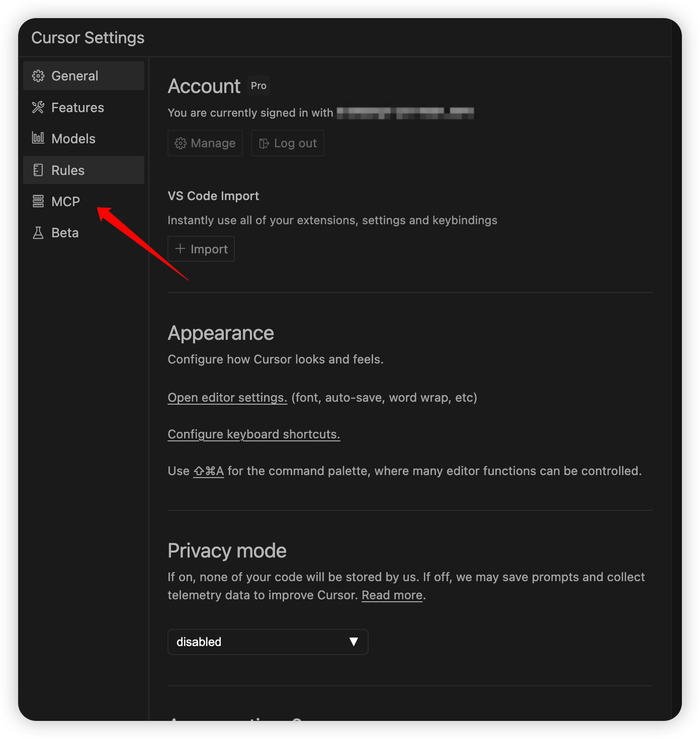Click the Log out button

tap(288, 143)
